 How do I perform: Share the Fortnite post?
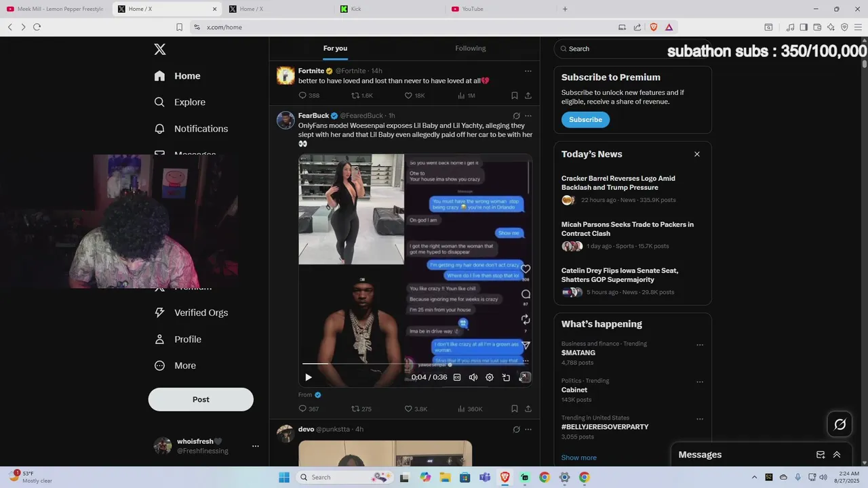click(x=528, y=96)
